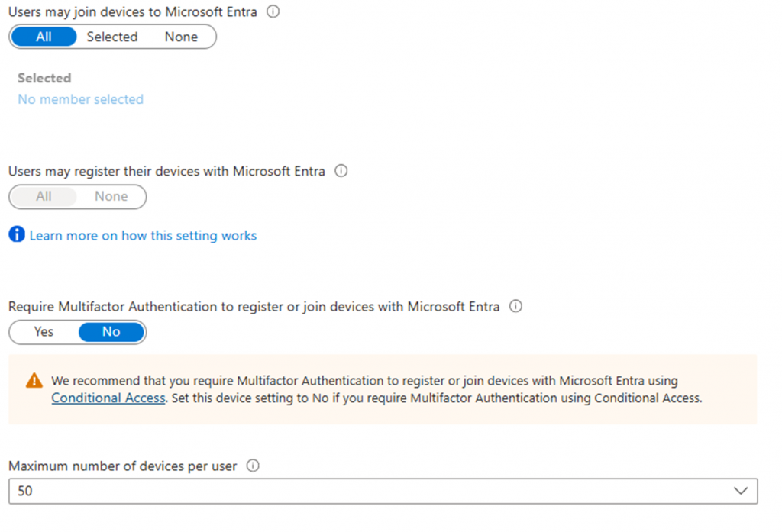
Task: Enable Yes for requiring Multifactor Authentication
Action: [44, 331]
